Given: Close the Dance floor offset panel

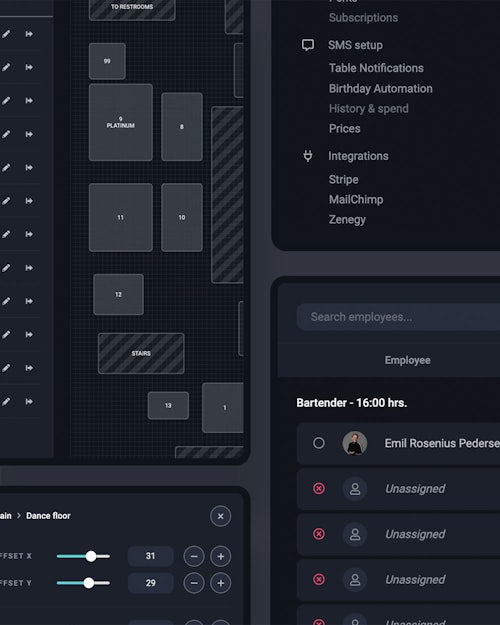Looking at the screenshot, I should coord(220,516).
